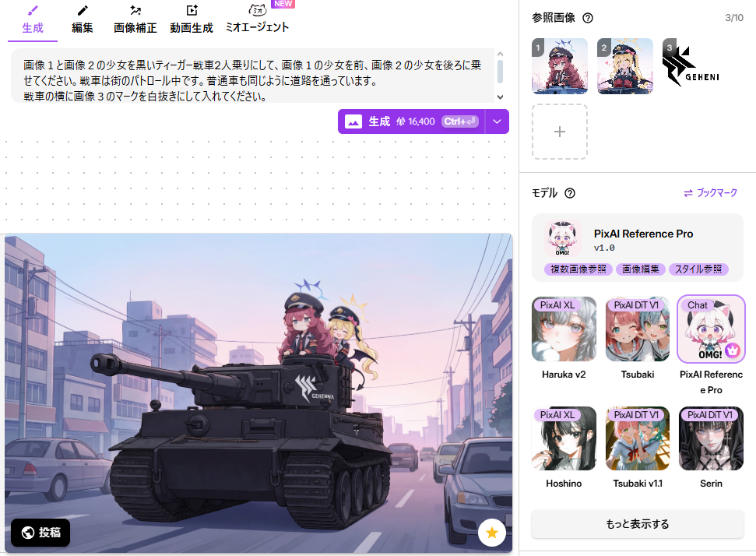Image resolution: width=756 pixels, height=556 pixels.
Task: Click もっと表示する to show more models
Action: pos(638,524)
